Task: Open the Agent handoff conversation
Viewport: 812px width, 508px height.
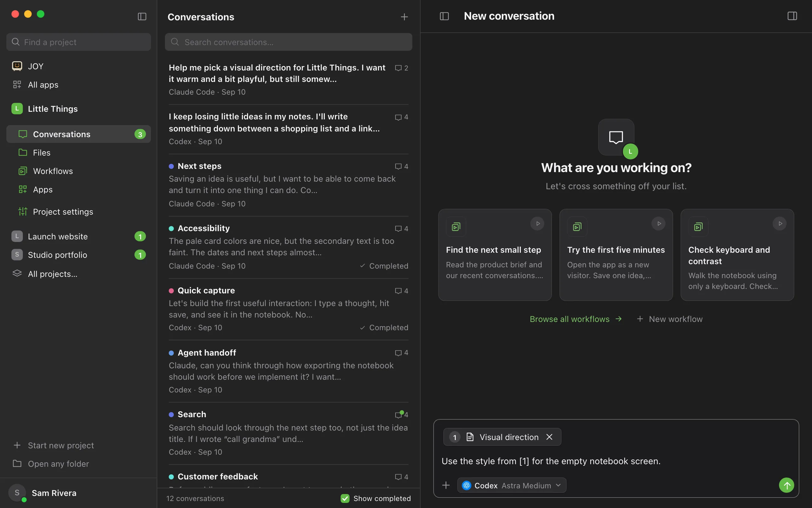Action: pyautogui.click(x=289, y=371)
